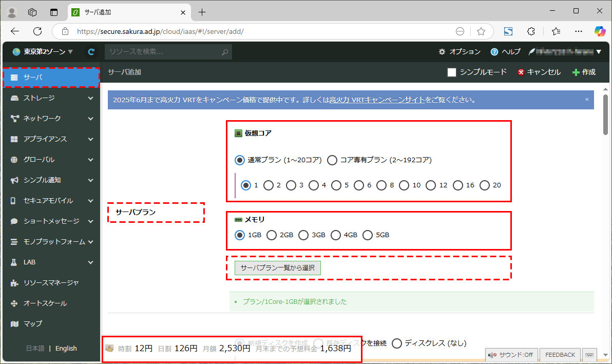Switch language to 日本語
The height and width of the screenshot is (364, 612).
tap(35, 349)
